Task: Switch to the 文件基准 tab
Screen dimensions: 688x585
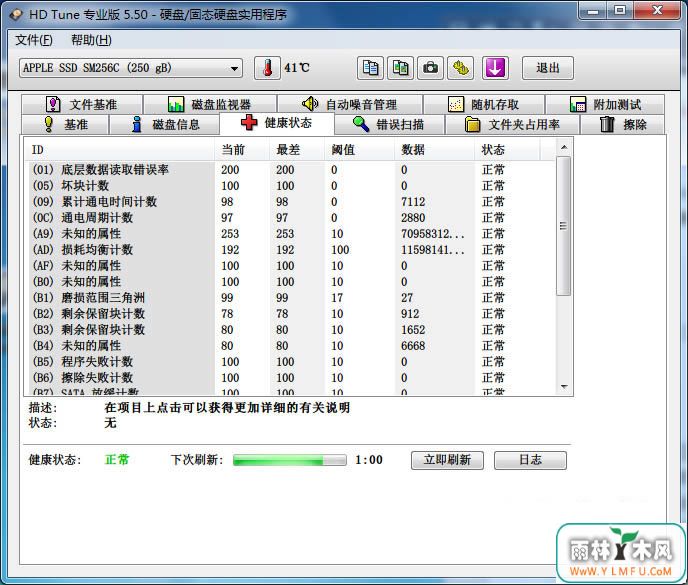Action: click(x=82, y=104)
